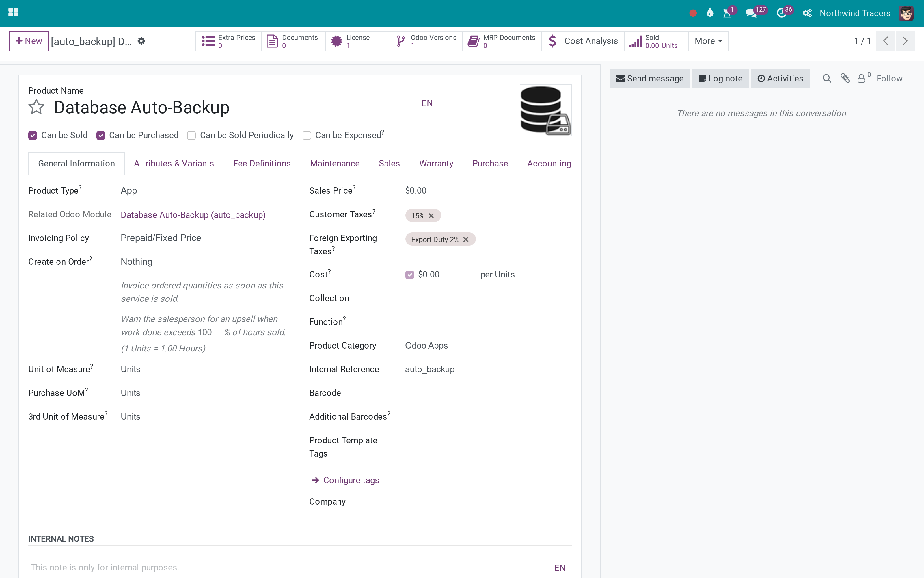The image size is (924, 578).
Task: Open the user avatar menu
Action: tap(906, 13)
